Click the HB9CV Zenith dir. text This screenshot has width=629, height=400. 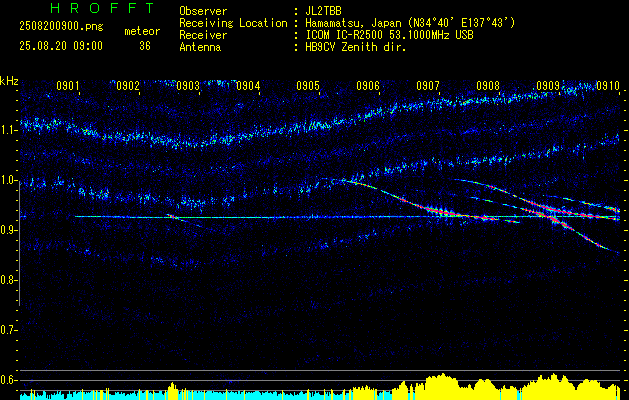(356, 47)
